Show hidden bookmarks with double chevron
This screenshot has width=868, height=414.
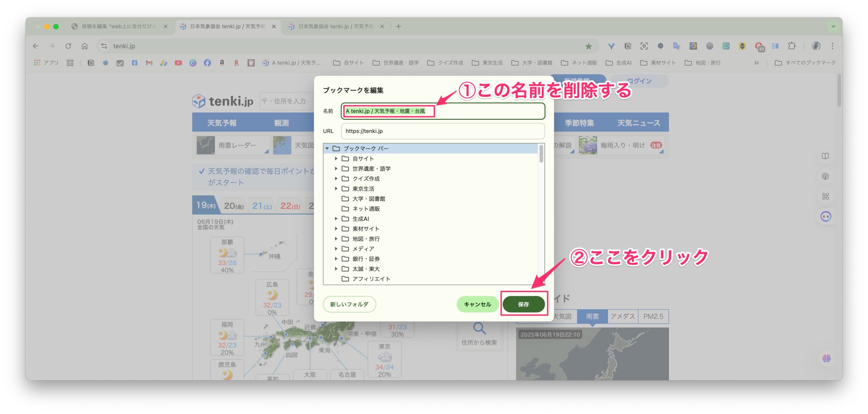click(756, 63)
